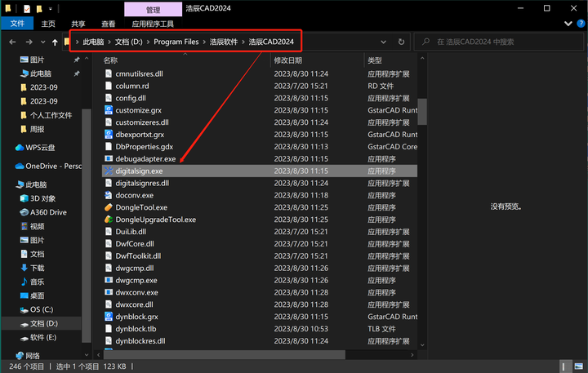Open the 文件 menu tab
This screenshot has width=588, height=373.
point(17,24)
